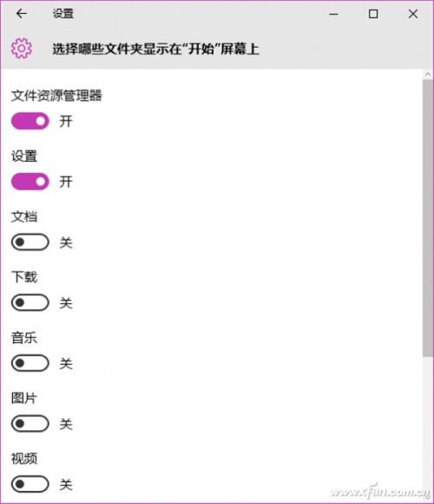
Task: Click the 视频 label text
Action: pos(24,458)
